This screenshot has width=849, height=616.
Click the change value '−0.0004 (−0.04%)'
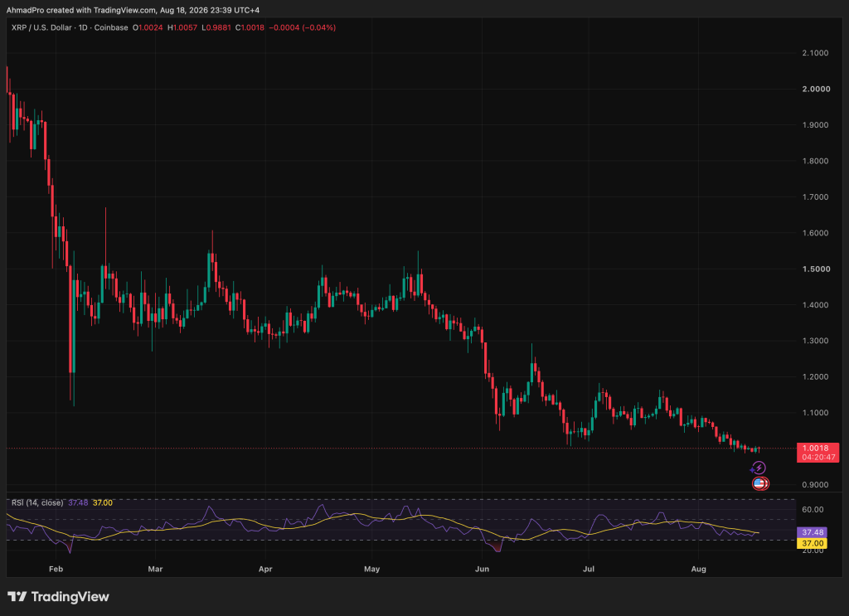point(302,27)
